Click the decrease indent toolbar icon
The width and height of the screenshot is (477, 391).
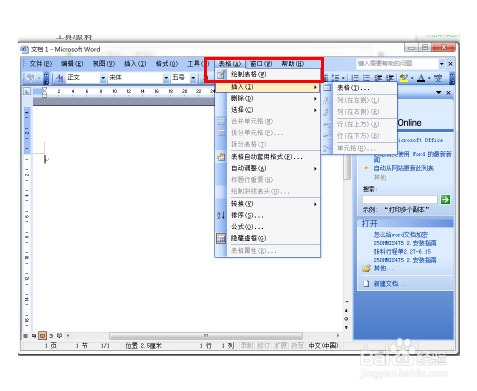click(x=378, y=78)
